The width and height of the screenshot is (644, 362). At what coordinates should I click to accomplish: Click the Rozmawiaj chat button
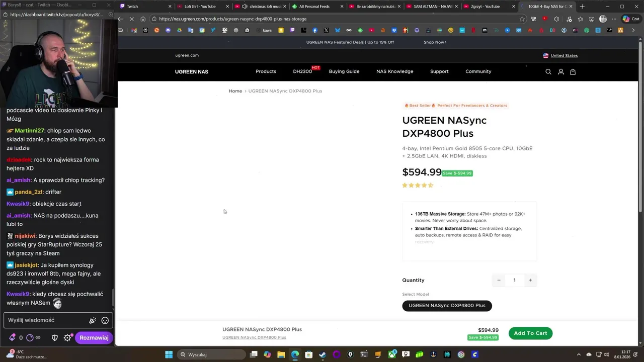(x=94, y=338)
